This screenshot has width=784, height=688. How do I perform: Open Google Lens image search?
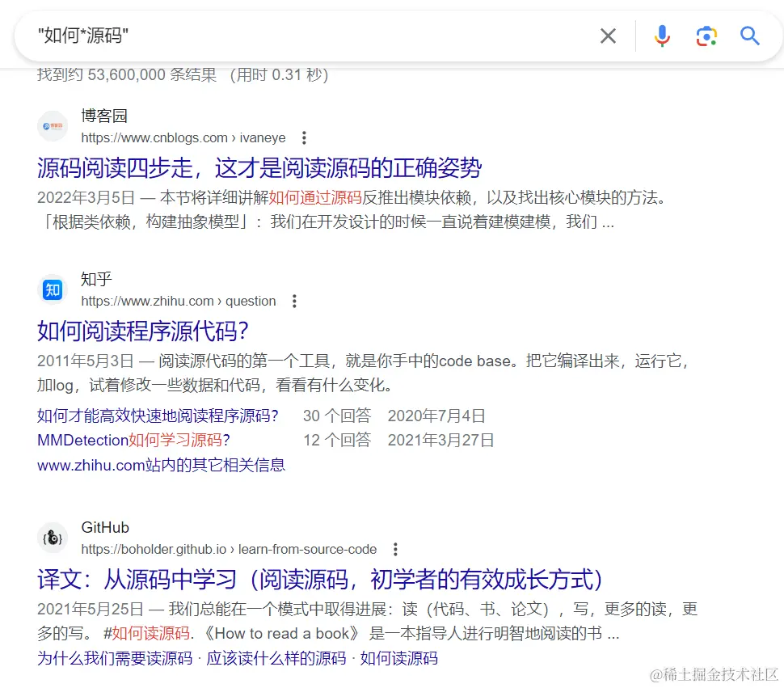706,36
